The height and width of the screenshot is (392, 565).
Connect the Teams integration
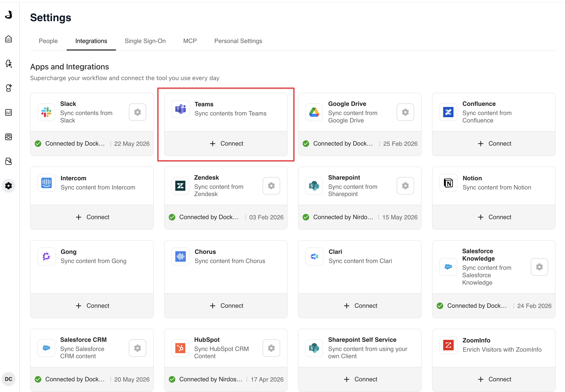click(x=226, y=144)
